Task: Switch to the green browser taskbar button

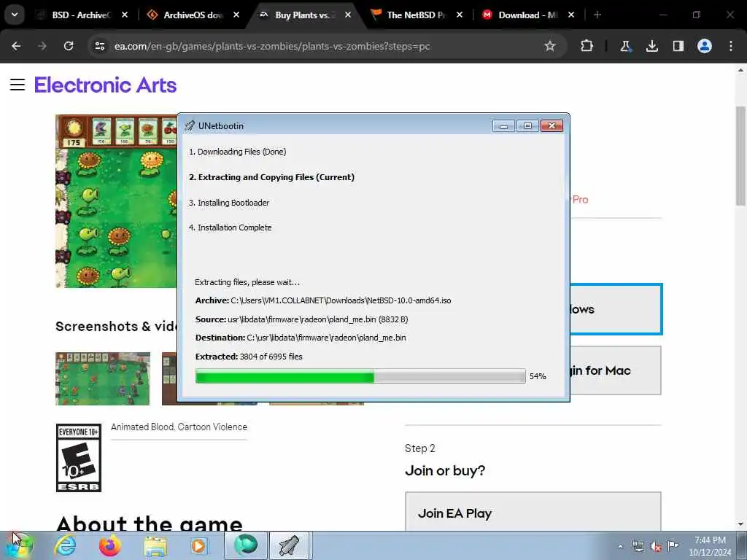Action: click(x=246, y=545)
